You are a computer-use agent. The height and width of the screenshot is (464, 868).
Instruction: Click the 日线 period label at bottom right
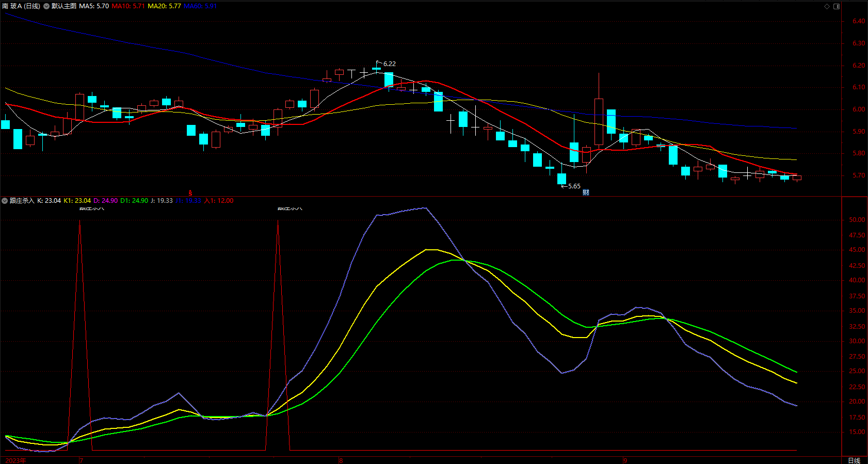(854, 460)
